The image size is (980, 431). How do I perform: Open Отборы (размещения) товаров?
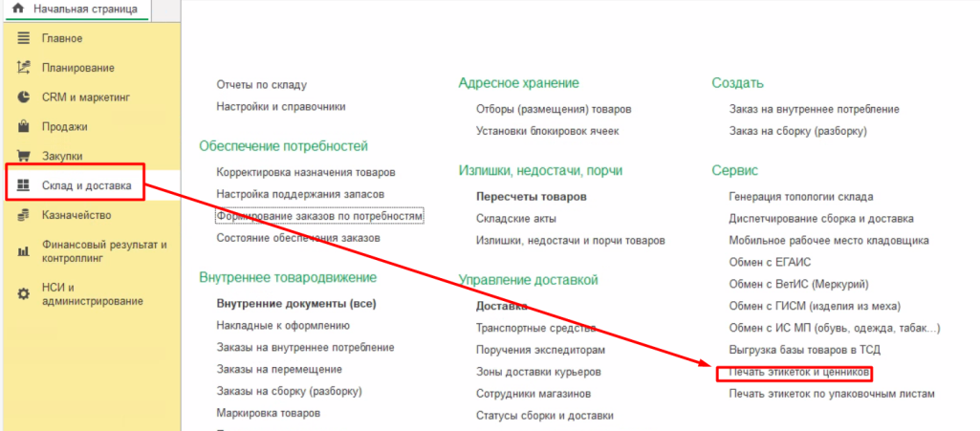pos(554,109)
